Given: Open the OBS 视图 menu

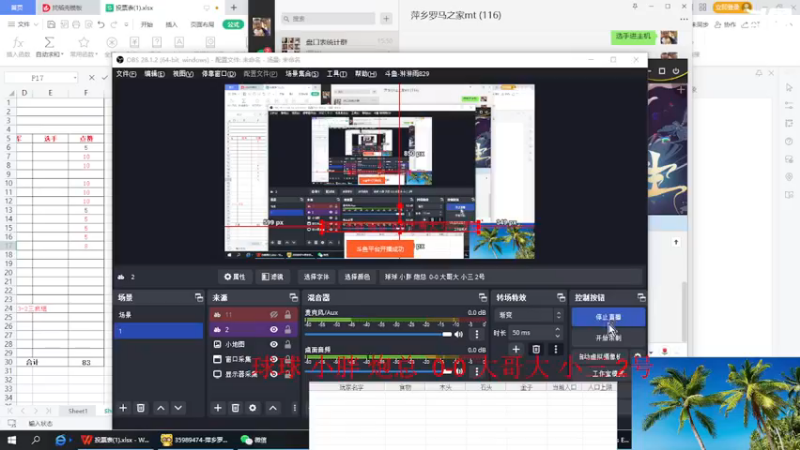Looking at the screenshot, I should (x=183, y=74).
